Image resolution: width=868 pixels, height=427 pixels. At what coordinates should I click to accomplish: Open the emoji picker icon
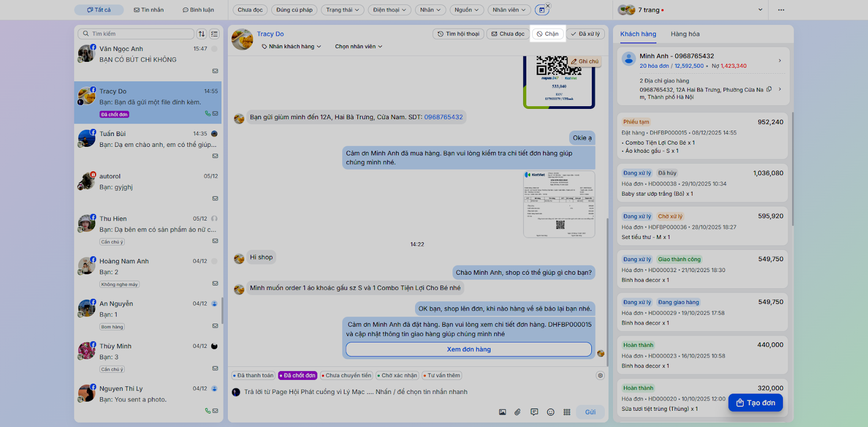551,412
